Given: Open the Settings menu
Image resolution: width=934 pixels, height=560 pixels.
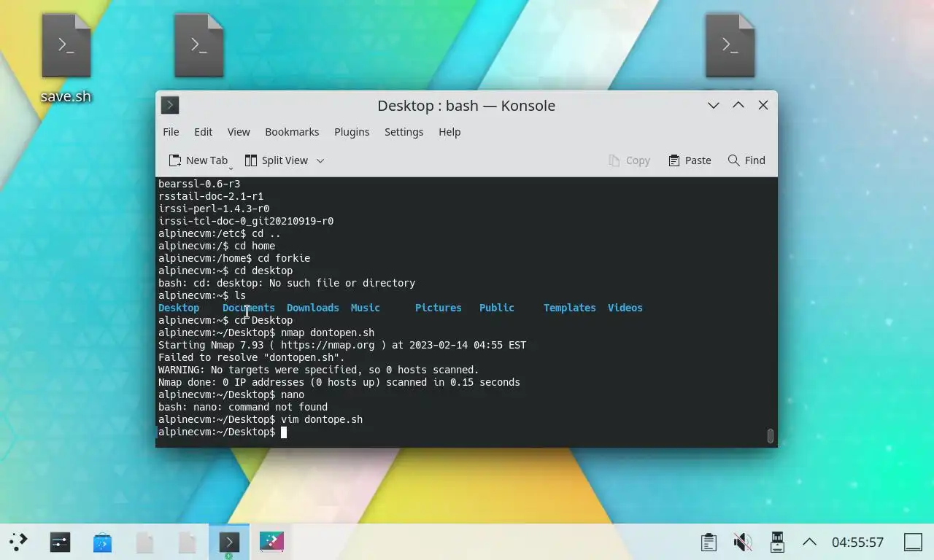Looking at the screenshot, I should pos(404,132).
